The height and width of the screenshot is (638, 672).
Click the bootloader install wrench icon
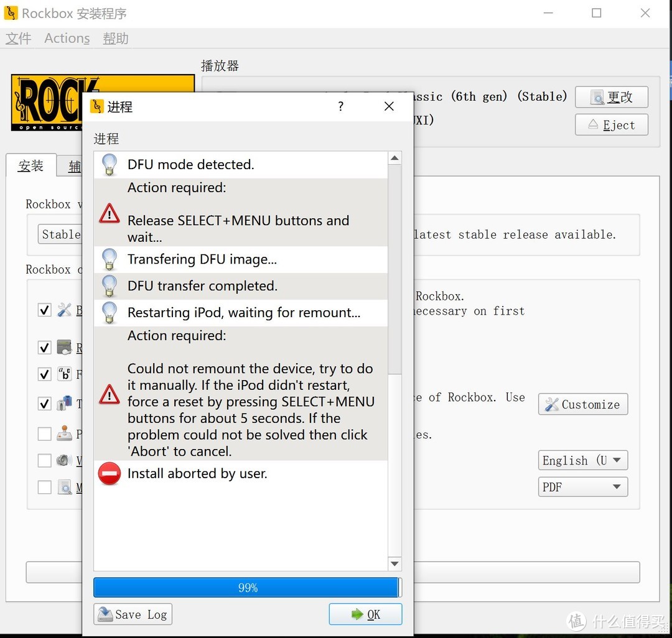tap(65, 310)
